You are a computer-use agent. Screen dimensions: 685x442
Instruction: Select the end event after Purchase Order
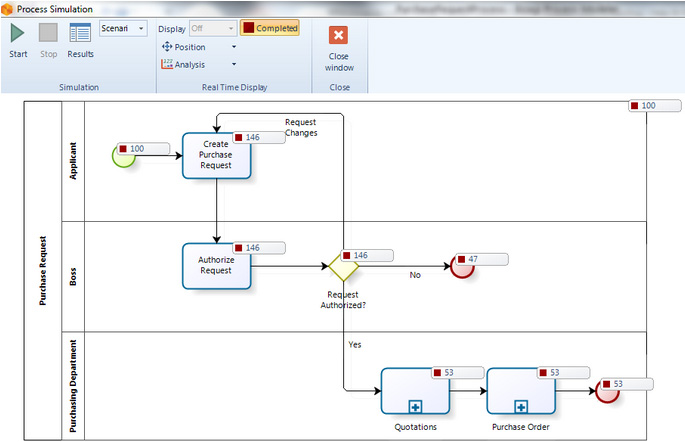click(x=607, y=391)
